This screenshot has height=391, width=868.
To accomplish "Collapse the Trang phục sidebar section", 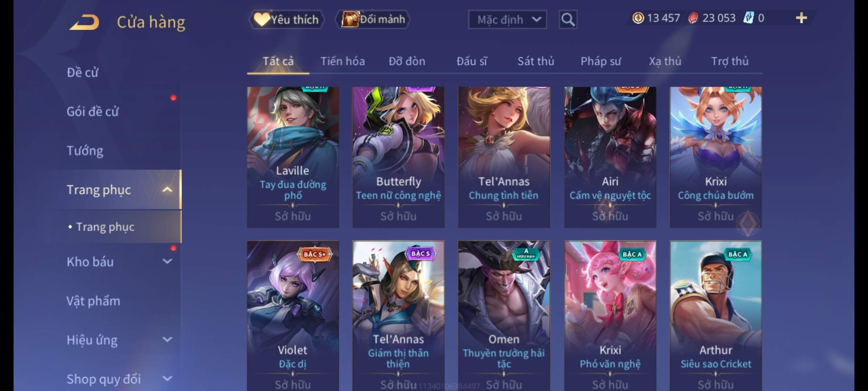I will (167, 190).
